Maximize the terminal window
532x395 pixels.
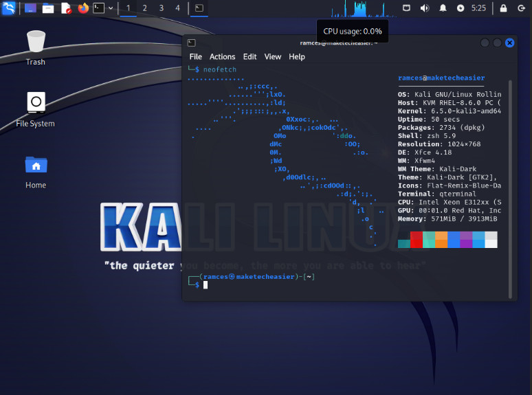(x=497, y=43)
